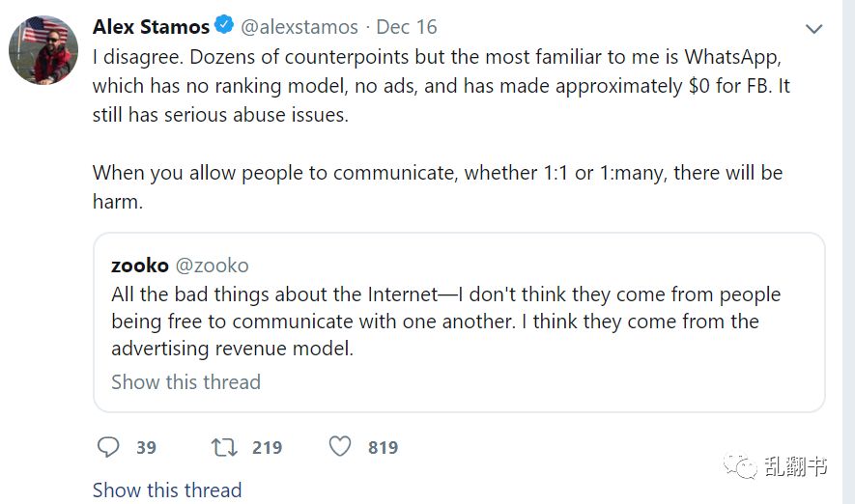Click the reply speech bubble icon
This screenshot has height=504, width=855.
coord(109,447)
